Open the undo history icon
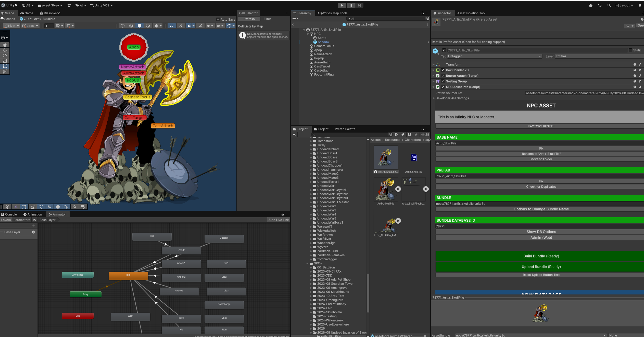The height and width of the screenshot is (337, 644). [600, 5]
